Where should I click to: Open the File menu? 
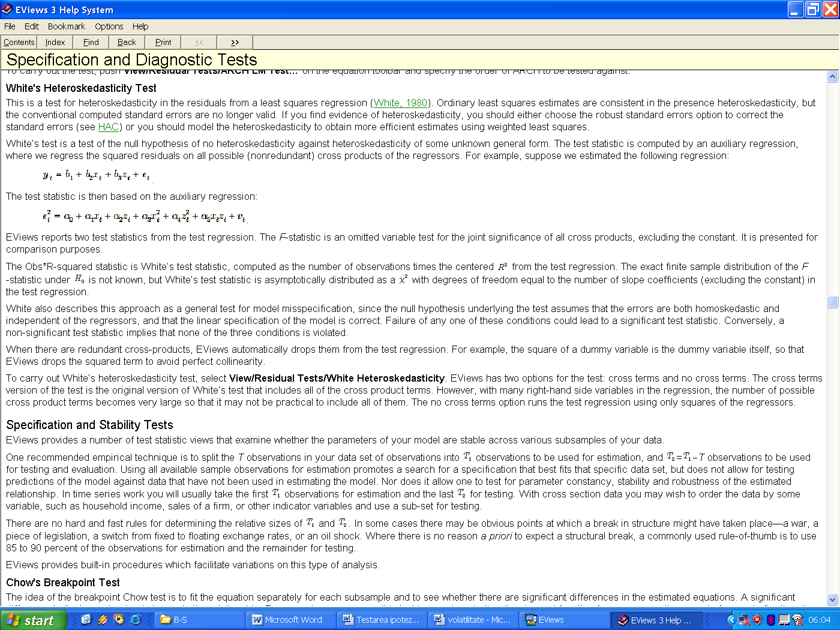pos(10,26)
